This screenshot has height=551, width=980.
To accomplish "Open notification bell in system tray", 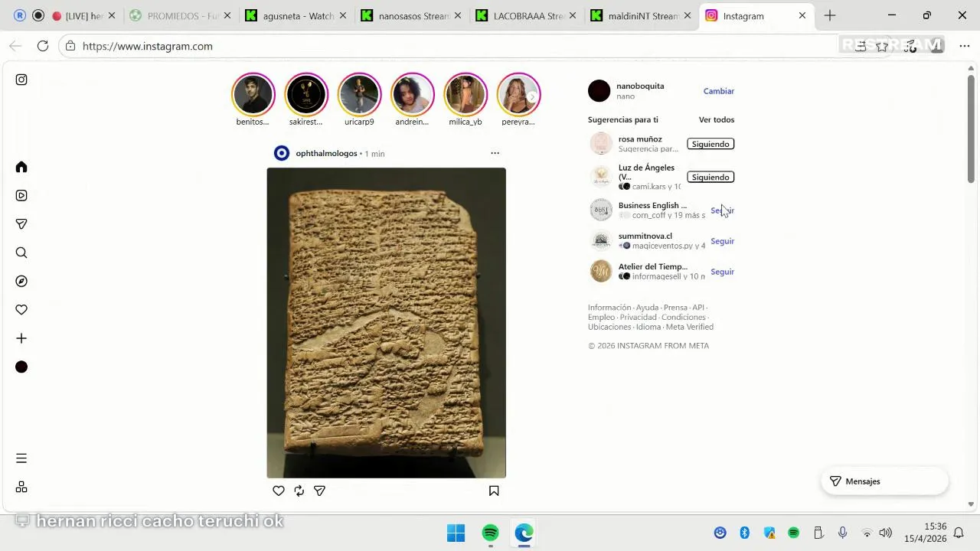I will point(959,533).
